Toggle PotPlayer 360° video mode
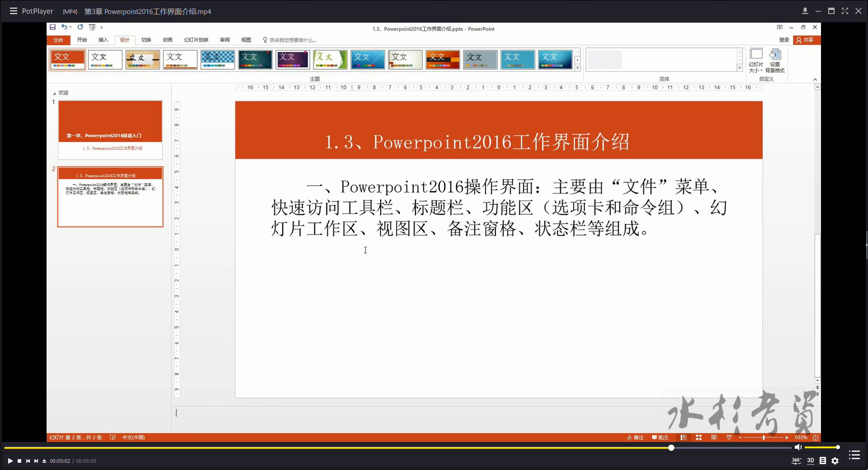868x470 pixels. tap(796, 461)
